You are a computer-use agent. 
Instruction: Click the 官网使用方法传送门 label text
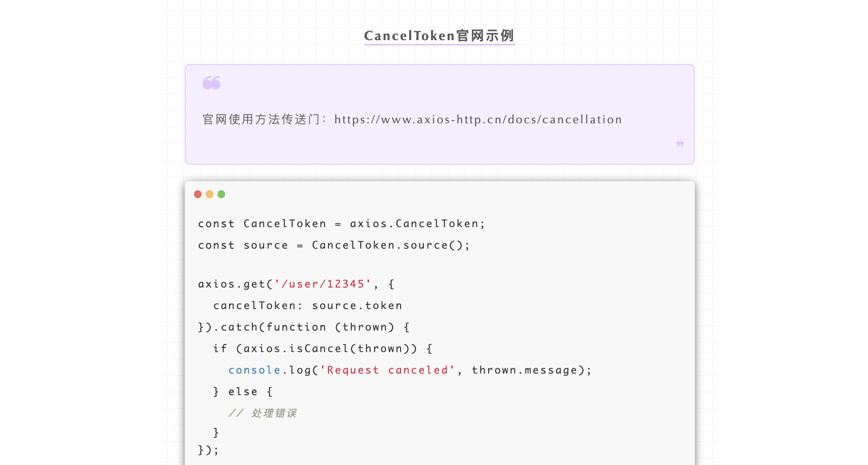(x=261, y=120)
